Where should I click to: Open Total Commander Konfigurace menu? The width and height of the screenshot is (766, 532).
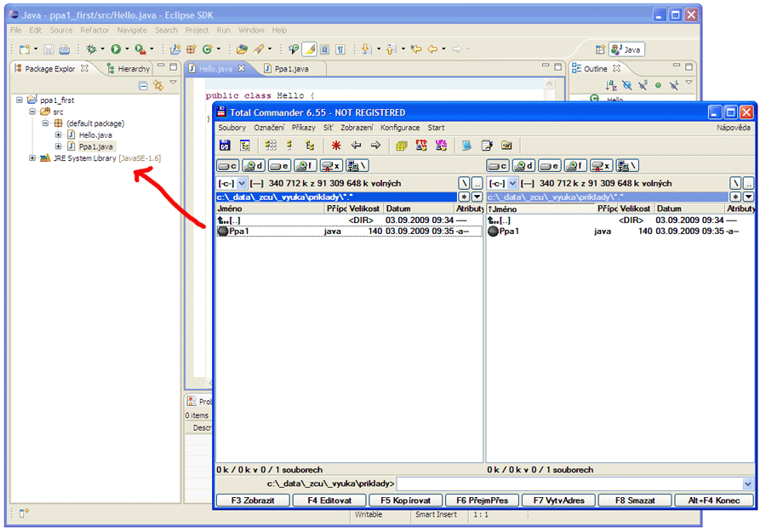[x=400, y=128]
